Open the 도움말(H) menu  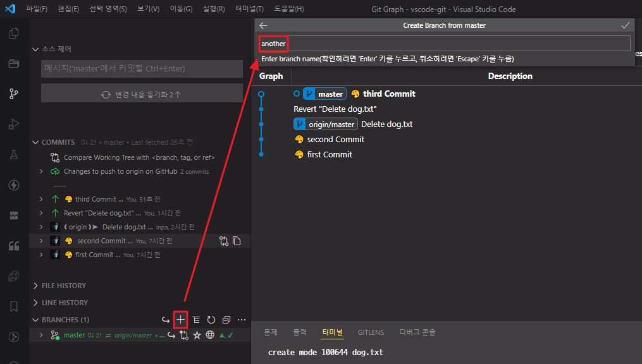289,9
